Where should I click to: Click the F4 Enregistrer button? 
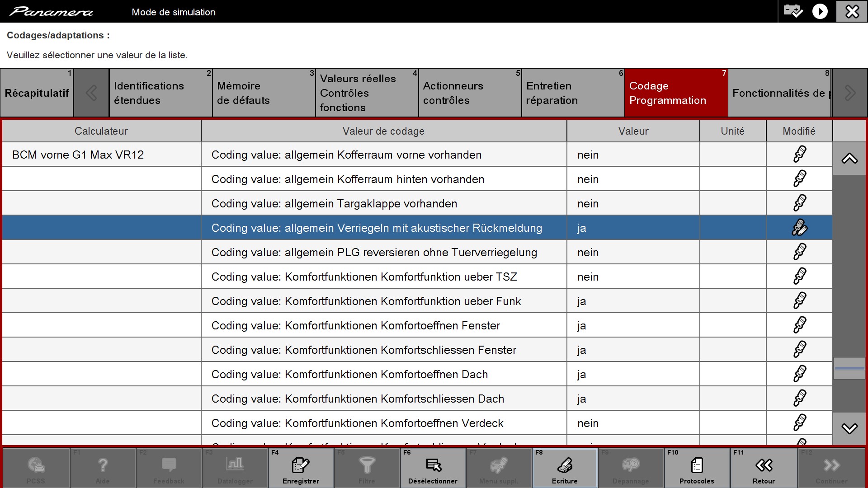(301, 468)
